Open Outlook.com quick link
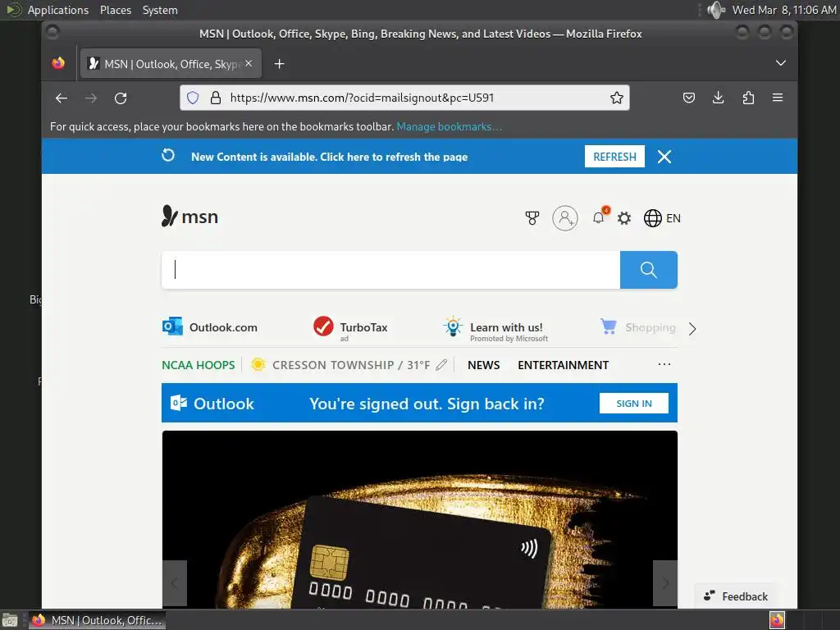The image size is (840, 630). [210, 326]
